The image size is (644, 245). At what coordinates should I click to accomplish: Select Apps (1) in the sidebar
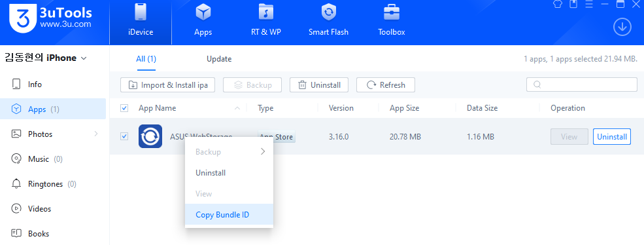click(53, 109)
